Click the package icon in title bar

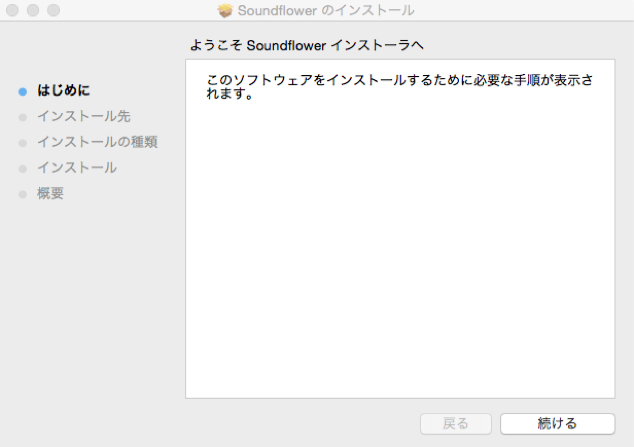click(225, 10)
